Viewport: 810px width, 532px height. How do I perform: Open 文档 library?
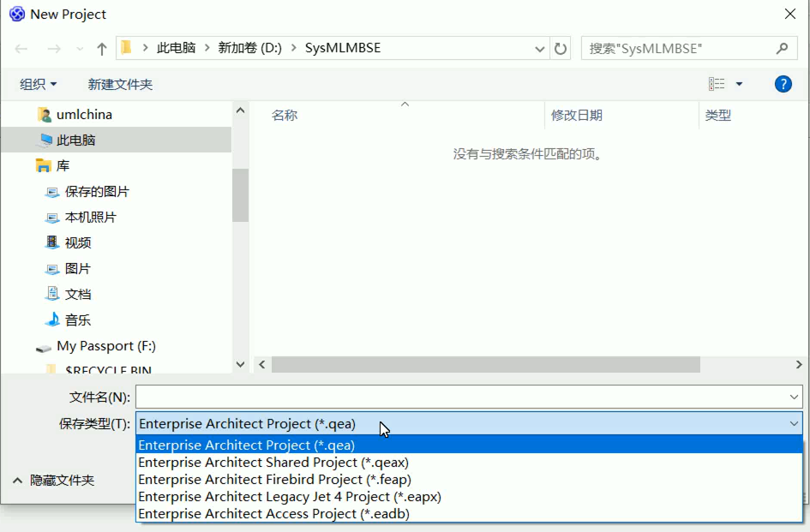click(78, 295)
